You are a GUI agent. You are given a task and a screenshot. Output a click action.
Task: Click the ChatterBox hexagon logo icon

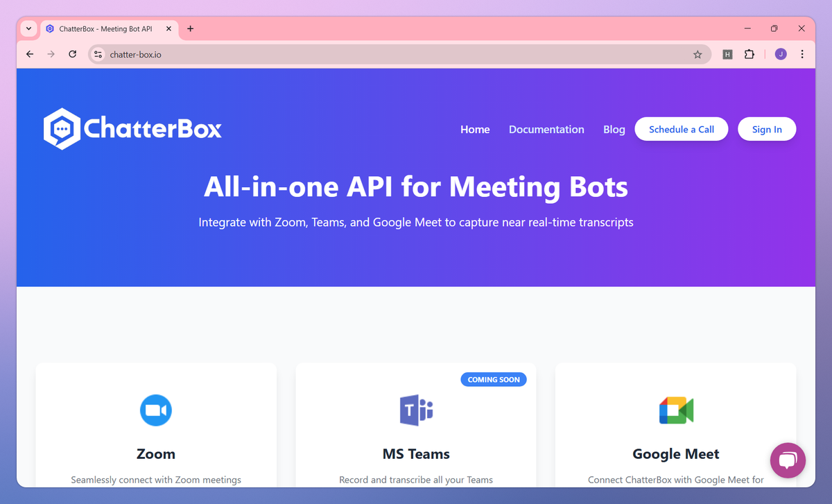[62, 129]
